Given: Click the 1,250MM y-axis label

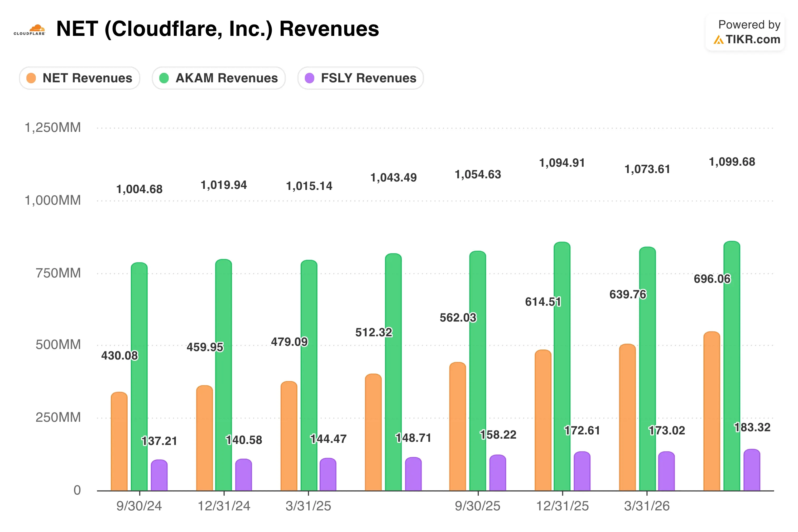Looking at the screenshot, I should point(53,128).
